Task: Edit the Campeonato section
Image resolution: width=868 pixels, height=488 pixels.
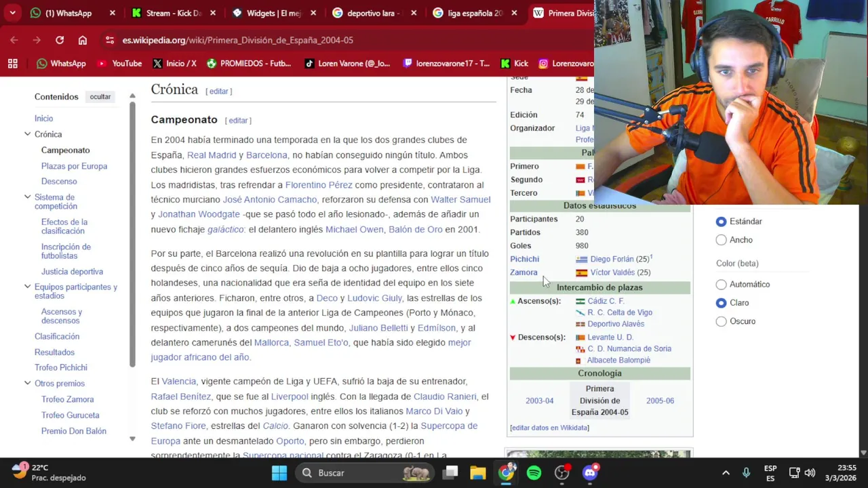Action: coord(238,121)
